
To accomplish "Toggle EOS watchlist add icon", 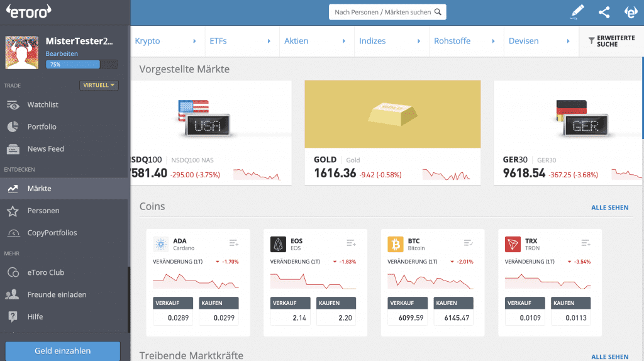I will pyautogui.click(x=351, y=243).
